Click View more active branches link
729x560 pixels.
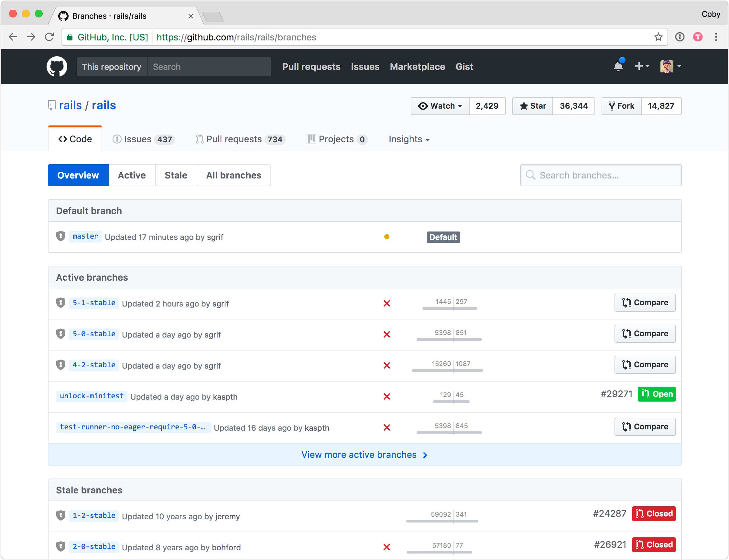click(364, 455)
